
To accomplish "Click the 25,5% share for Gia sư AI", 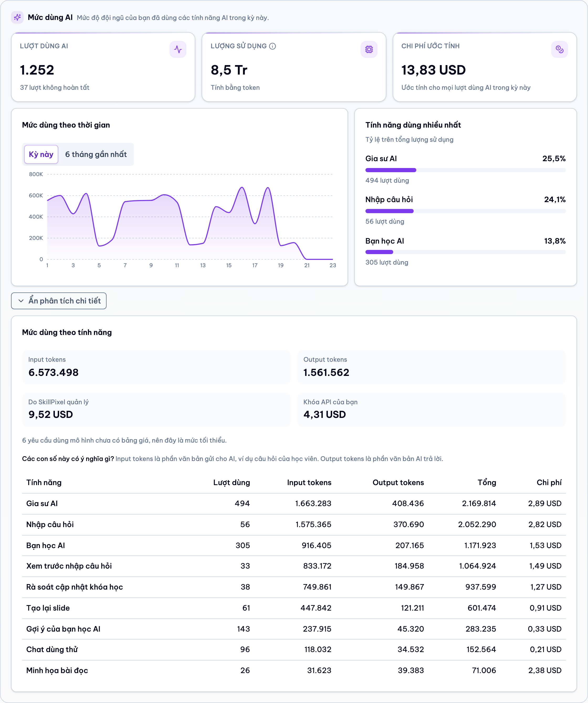I will click(x=554, y=159).
